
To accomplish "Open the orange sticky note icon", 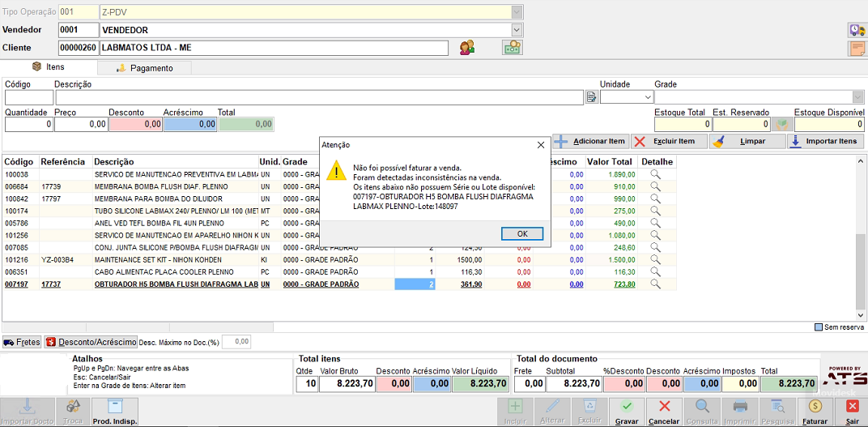I will coord(857,49).
